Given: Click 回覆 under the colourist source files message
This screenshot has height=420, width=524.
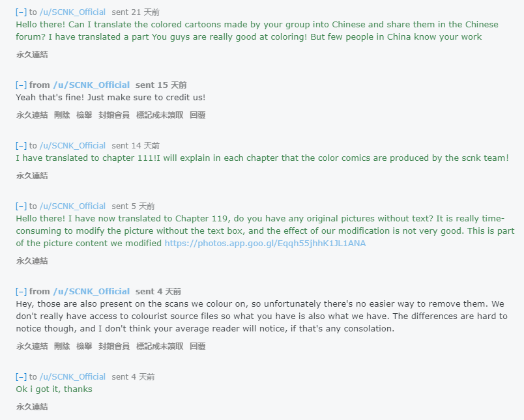Looking at the screenshot, I should (197, 346).
